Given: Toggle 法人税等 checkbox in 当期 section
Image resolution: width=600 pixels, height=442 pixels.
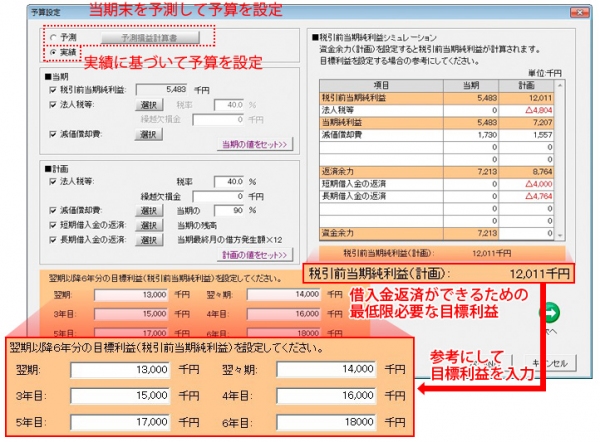Looking at the screenshot, I should pos(53,104).
